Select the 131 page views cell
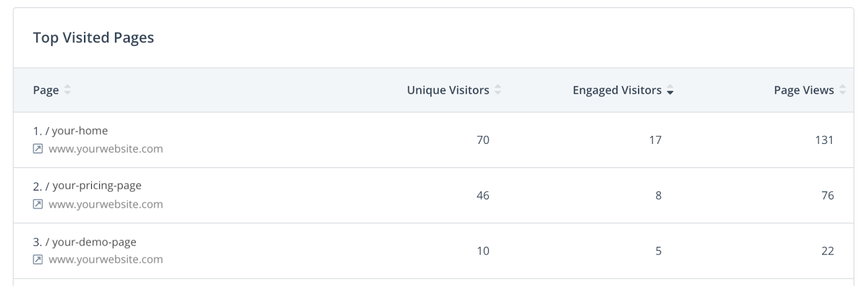The image size is (868, 286). point(824,140)
